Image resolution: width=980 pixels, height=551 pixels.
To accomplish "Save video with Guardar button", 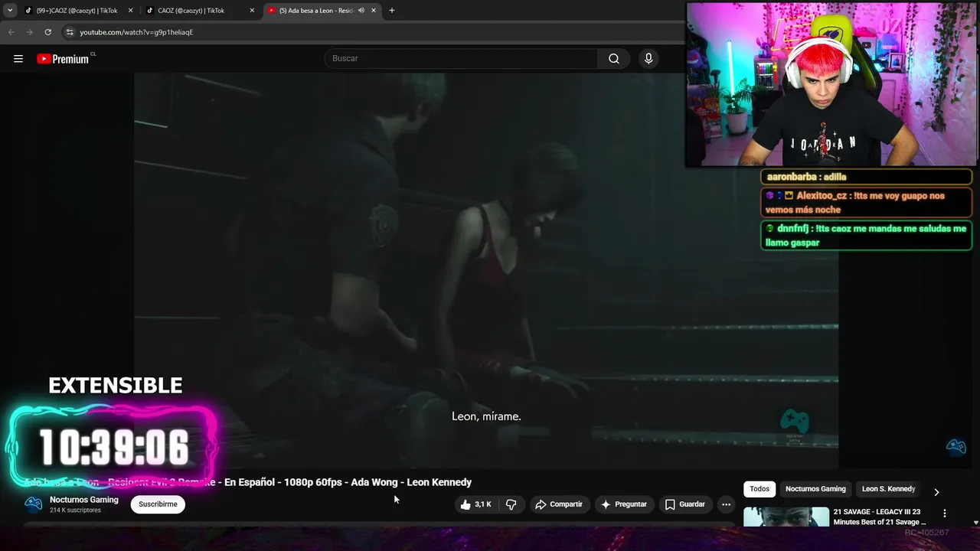I will point(684,504).
